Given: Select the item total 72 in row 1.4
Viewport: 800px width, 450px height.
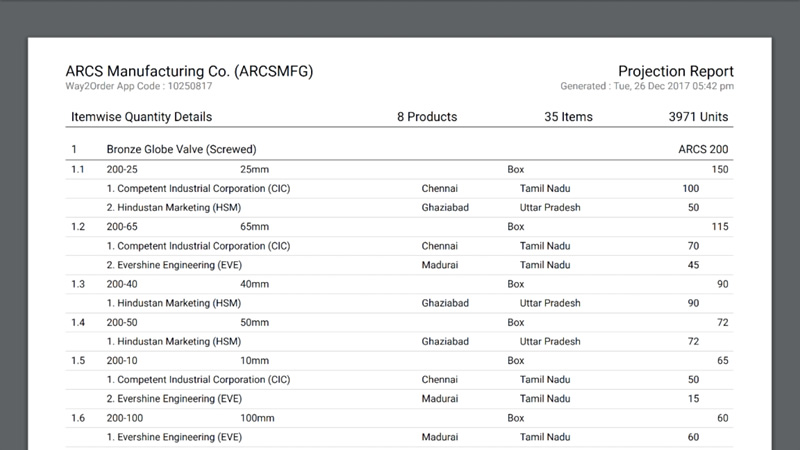Looking at the screenshot, I should 722,322.
